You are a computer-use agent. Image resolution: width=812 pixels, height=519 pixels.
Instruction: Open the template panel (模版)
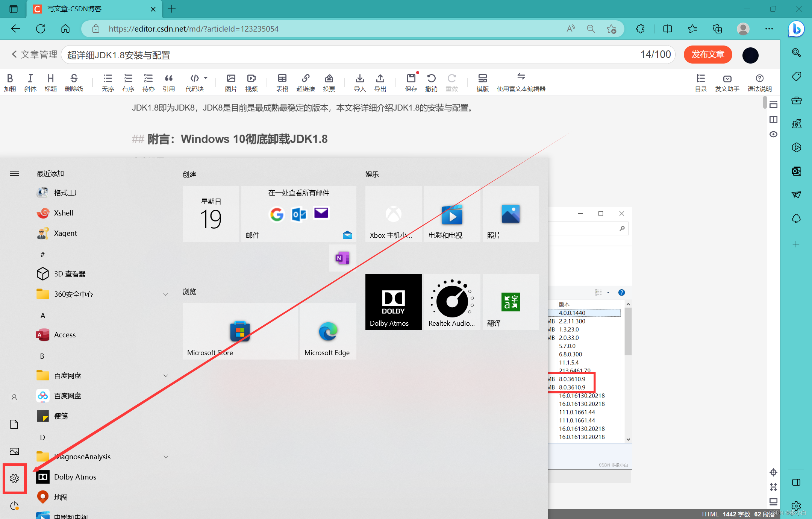click(483, 83)
